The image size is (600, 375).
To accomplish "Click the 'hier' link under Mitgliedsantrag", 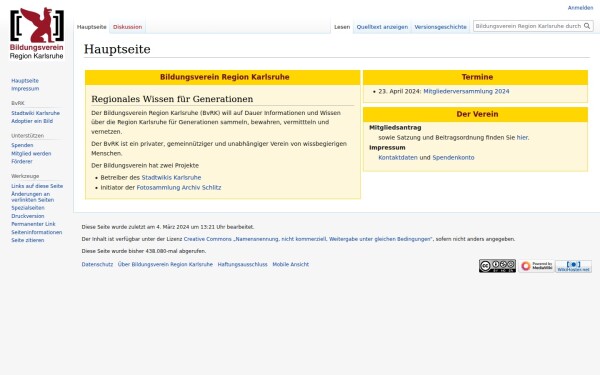I will (522, 138).
